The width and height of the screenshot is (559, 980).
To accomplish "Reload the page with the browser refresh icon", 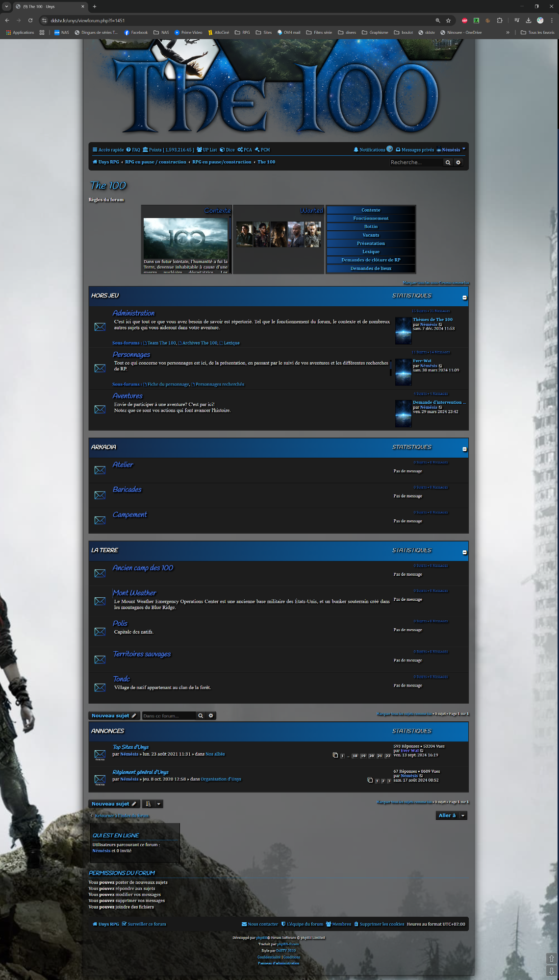I will click(30, 21).
